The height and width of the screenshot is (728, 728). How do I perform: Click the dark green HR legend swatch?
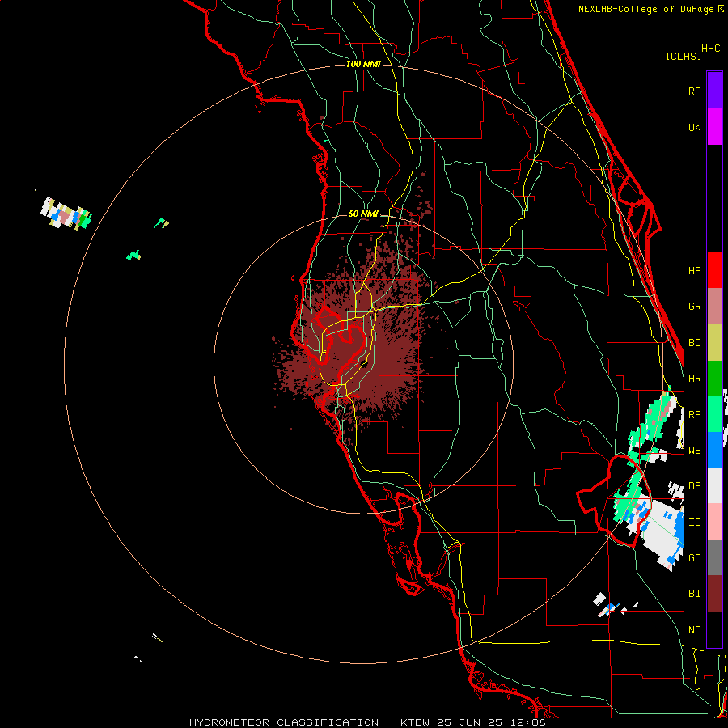pos(714,378)
